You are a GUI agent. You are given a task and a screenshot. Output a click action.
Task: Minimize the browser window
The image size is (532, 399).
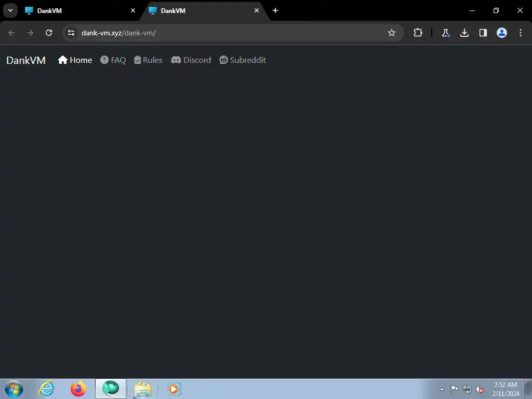click(472, 10)
